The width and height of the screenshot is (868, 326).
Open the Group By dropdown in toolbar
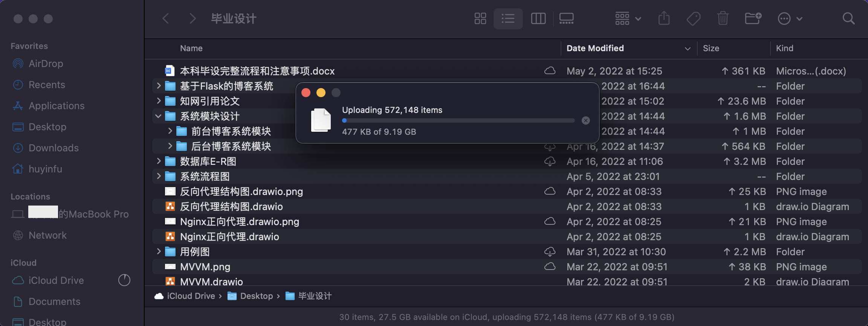[628, 18]
